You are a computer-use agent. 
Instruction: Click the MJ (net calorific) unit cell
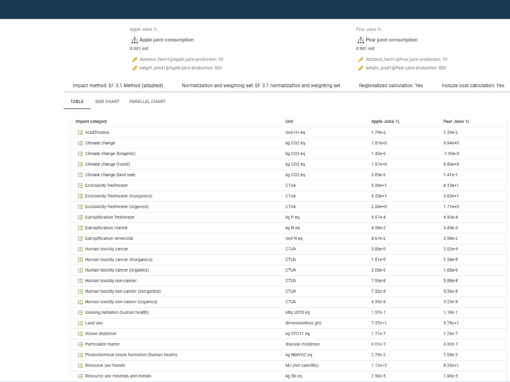tap(302, 366)
